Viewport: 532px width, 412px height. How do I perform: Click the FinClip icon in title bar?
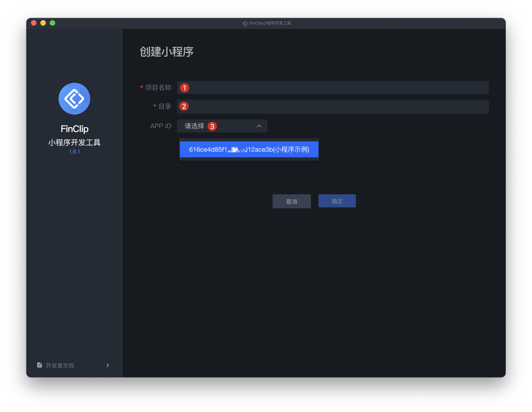click(x=245, y=23)
